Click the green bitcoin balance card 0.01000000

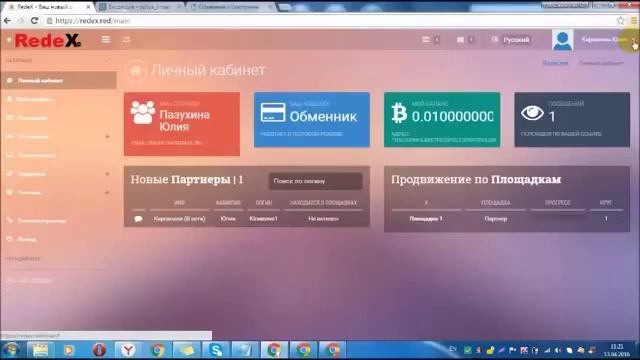click(x=442, y=120)
